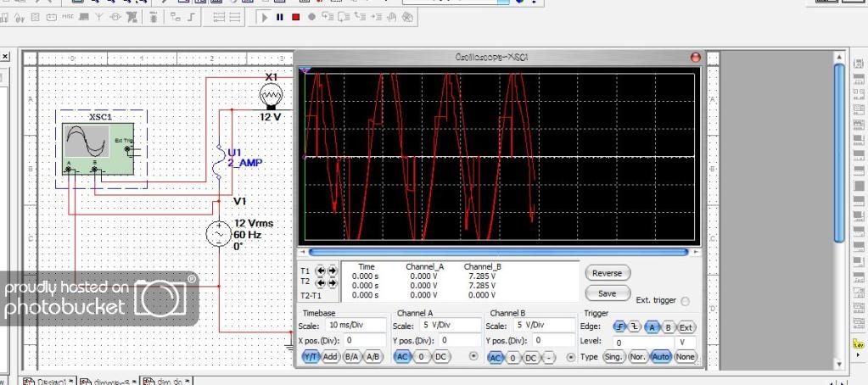Move cursor T1 left with arrow
Viewport: 868px width, 385px height.
[x=320, y=271]
